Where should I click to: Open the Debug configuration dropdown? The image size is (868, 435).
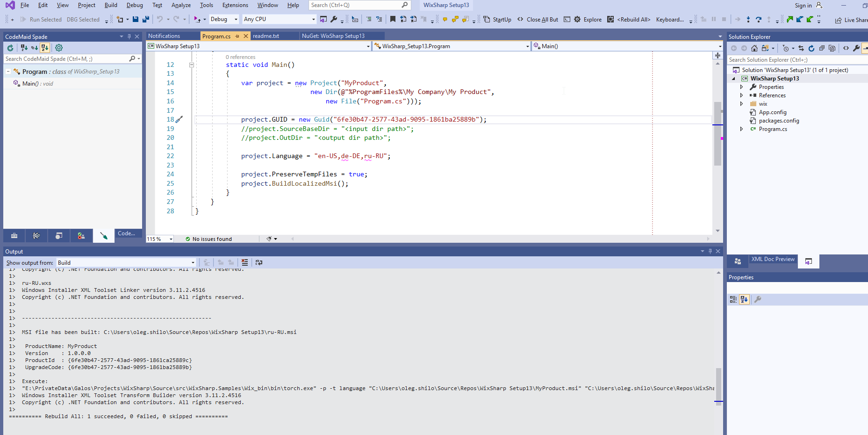[x=224, y=19]
